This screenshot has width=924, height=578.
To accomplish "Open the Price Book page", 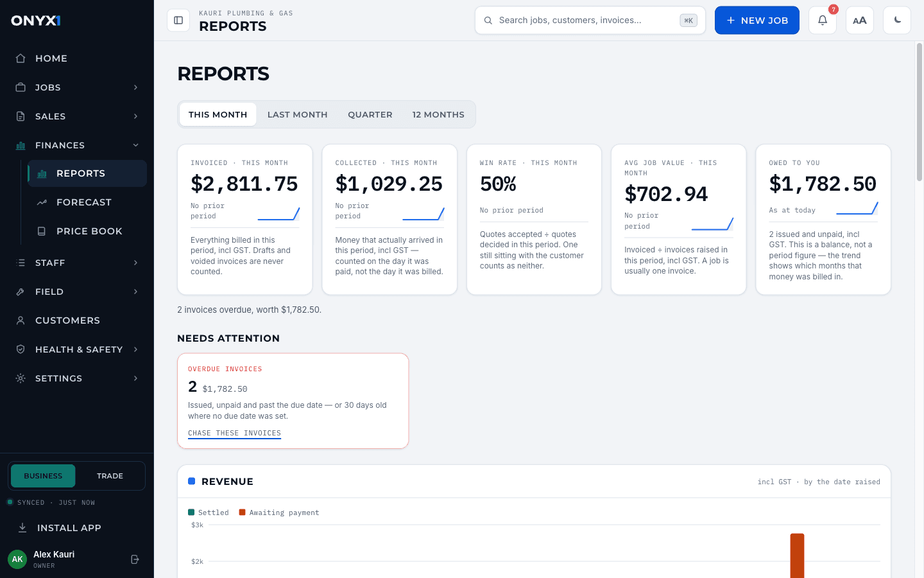I will [87, 231].
